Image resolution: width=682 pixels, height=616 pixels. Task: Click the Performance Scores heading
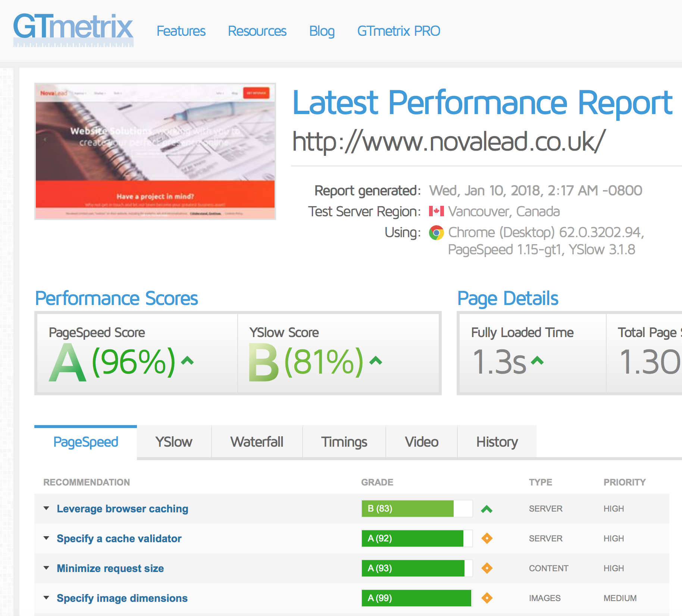pos(116,298)
